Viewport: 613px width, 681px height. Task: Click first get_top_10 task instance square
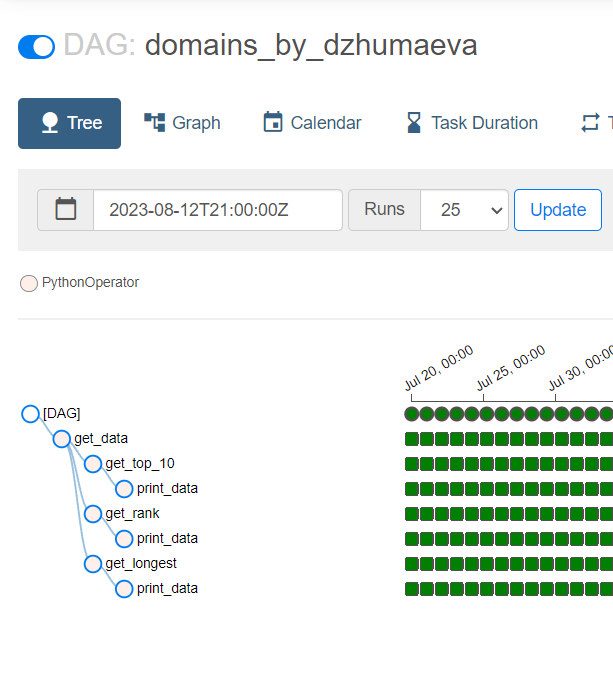[x=411, y=464]
